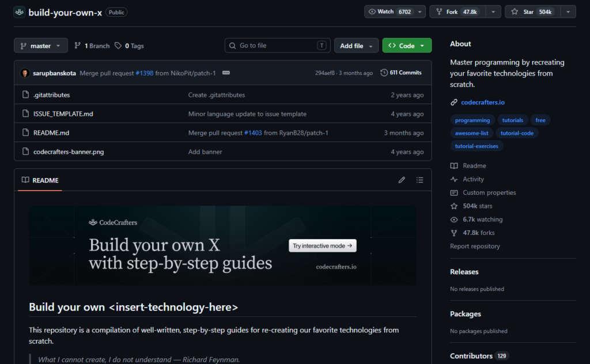Viewport: 590px width, 364px height.
Task: Open the codecrafters-banner.png file
Action: 69,151
